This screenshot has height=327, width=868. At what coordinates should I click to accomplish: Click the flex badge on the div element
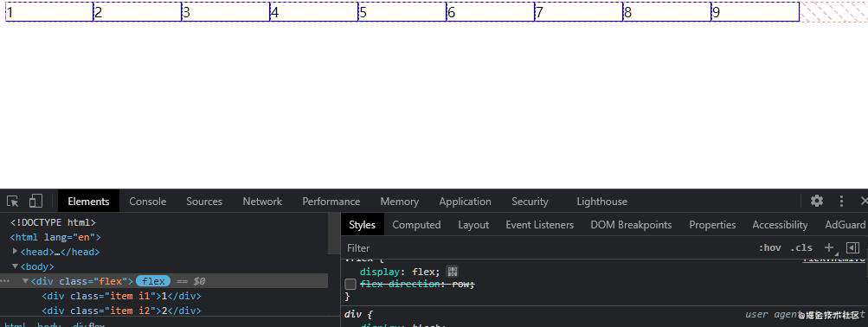point(153,281)
